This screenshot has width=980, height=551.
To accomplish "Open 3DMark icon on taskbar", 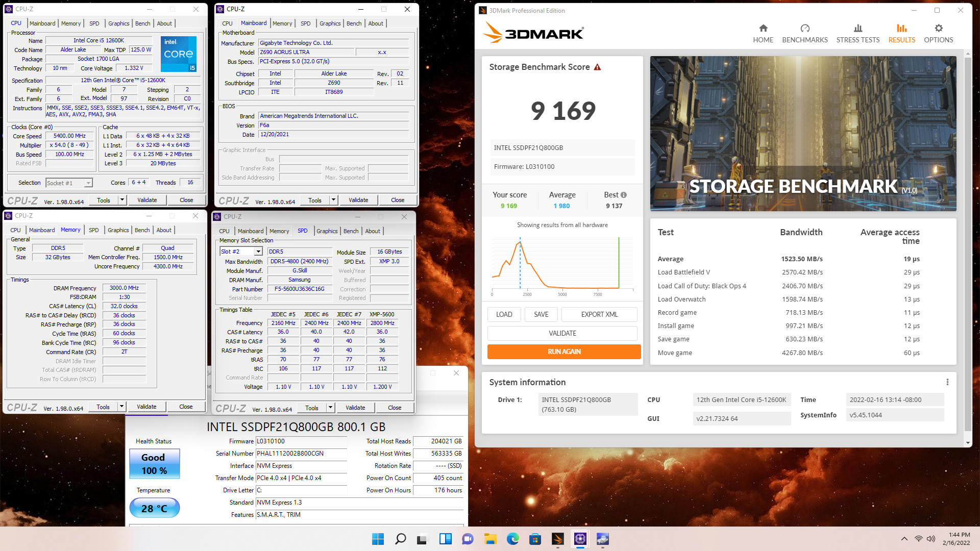I will (x=557, y=539).
